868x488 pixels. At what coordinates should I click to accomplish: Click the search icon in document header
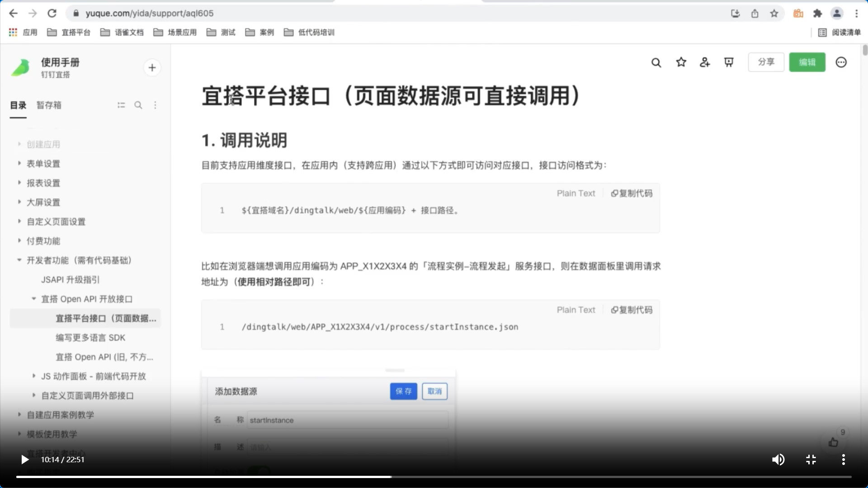[656, 62]
